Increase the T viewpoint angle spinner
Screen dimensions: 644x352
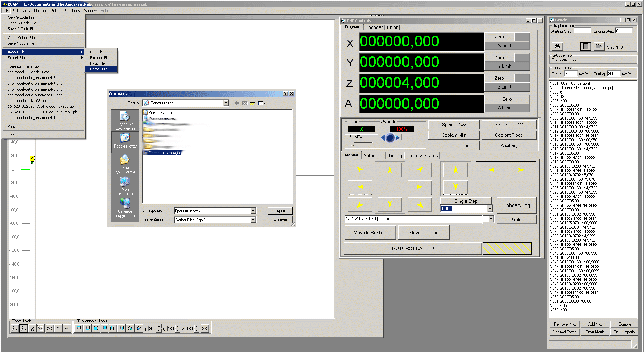[x=159, y=327]
